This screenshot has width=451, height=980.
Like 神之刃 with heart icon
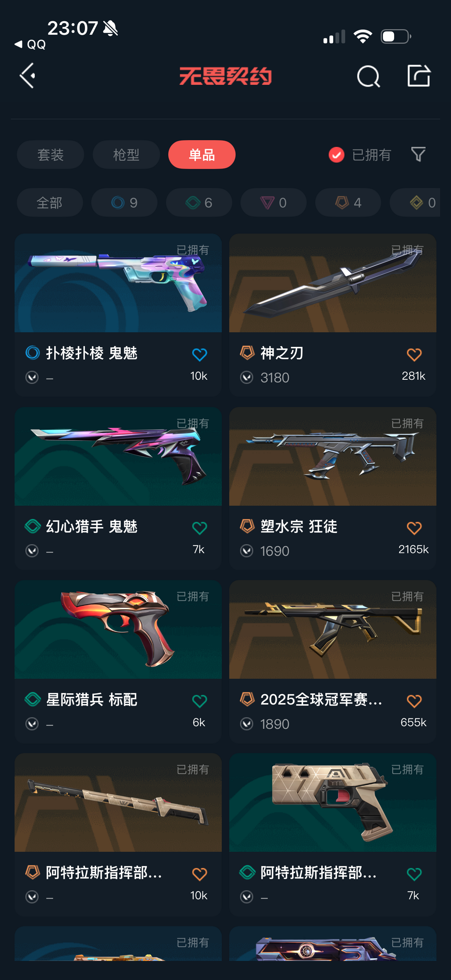[x=414, y=354]
